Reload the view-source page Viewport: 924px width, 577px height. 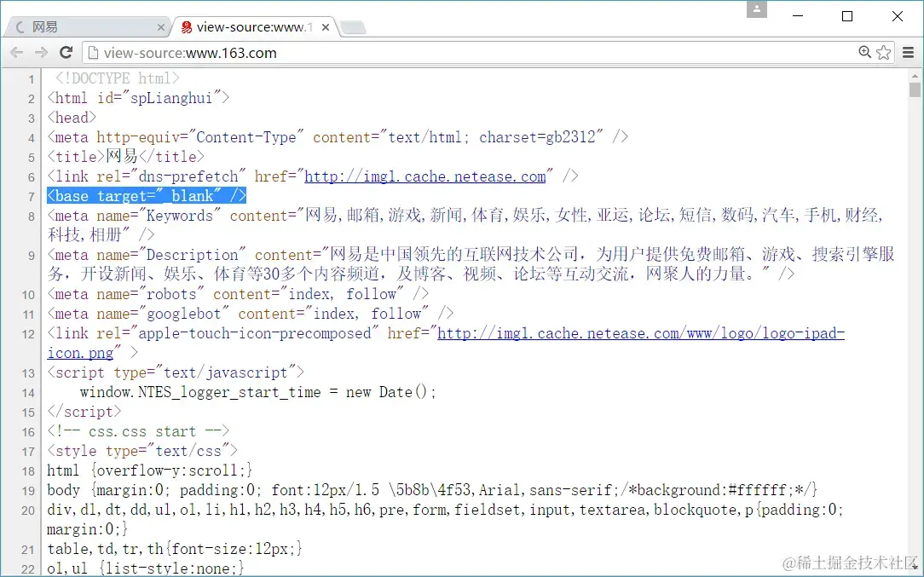[66, 53]
